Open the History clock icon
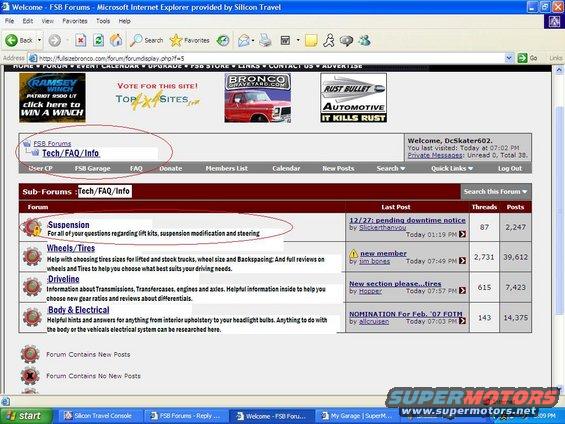Image resolution: width=565 pixels, height=424 pixels. tap(223, 40)
